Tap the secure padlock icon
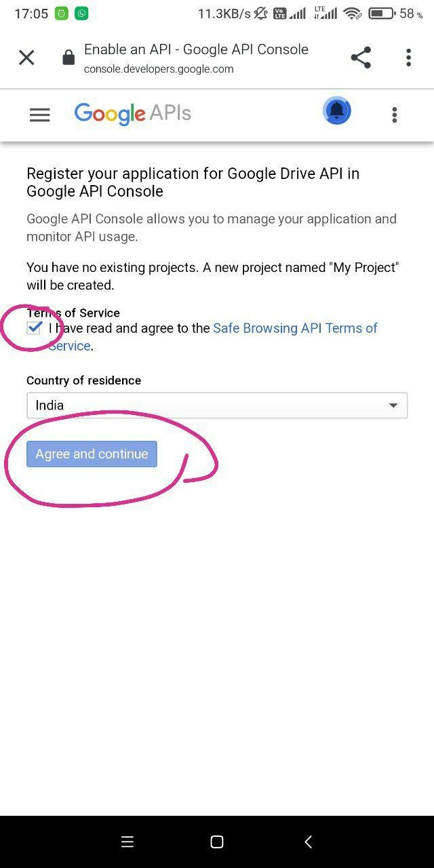The height and width of the screenshot is (868, 434). pos(68,58)
